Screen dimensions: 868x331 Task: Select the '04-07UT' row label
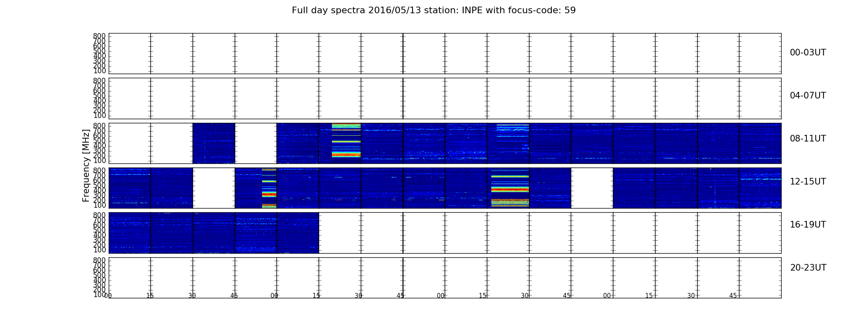click(808, 96)
